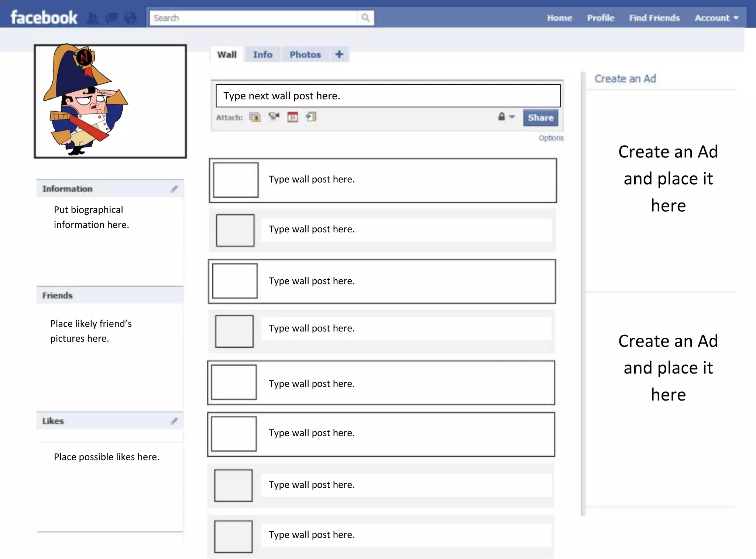Attach a video using camera icon

click(274, 117)
